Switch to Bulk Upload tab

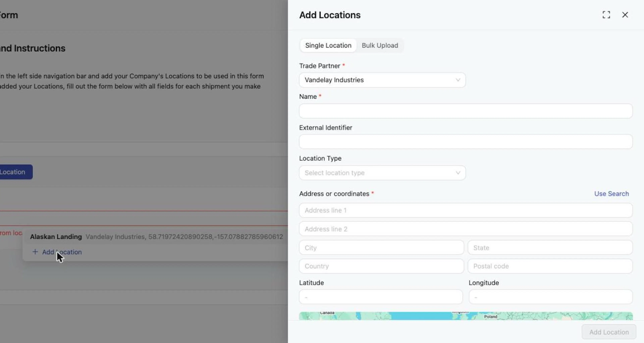[x=380, y=45]
